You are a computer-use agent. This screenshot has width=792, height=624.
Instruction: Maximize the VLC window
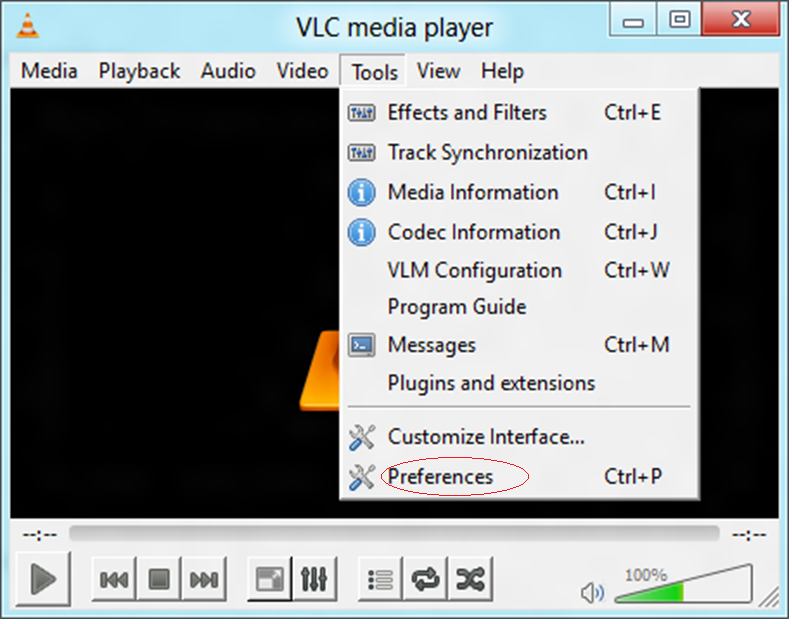[x=679, y=19]
